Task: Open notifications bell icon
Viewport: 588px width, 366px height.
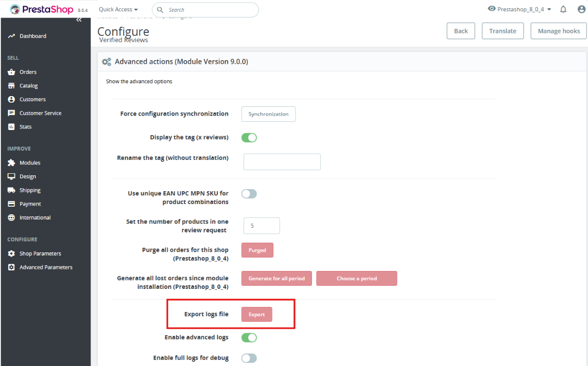Action: pyautogui.click(x=563, y=9)
